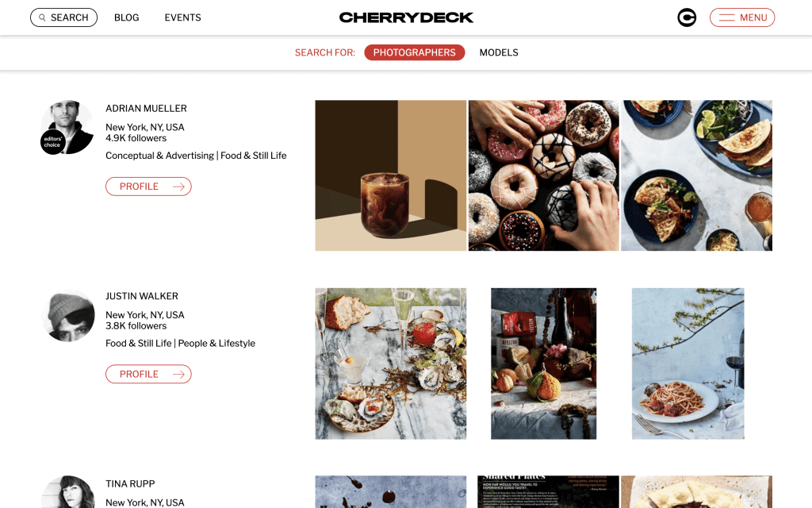This screenshot has height=508, width=812.
Task: Click the CHERRYDECK wordmark logo
Action: (x=406, y=17)
